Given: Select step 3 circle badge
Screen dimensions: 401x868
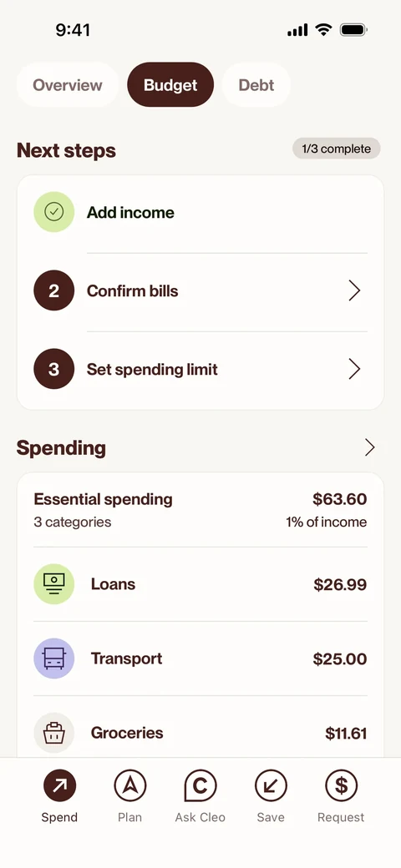Looking at the screenshot, I should [x=53, y=369].
